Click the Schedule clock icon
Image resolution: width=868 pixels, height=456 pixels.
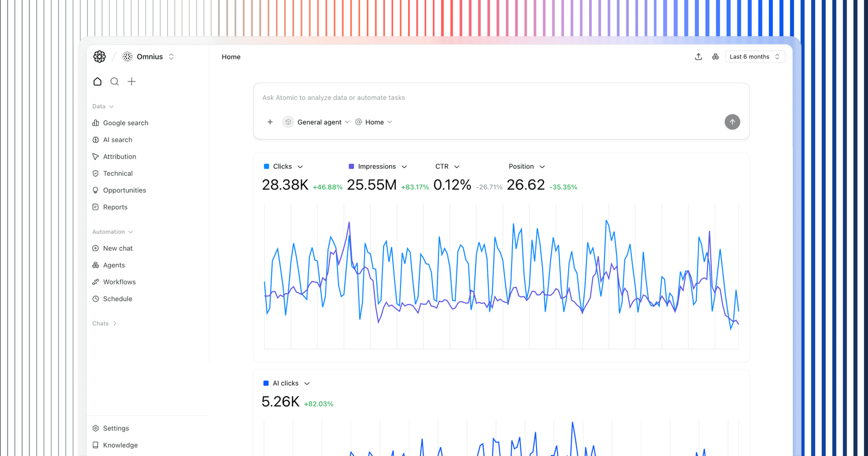(x=95, y=299)
